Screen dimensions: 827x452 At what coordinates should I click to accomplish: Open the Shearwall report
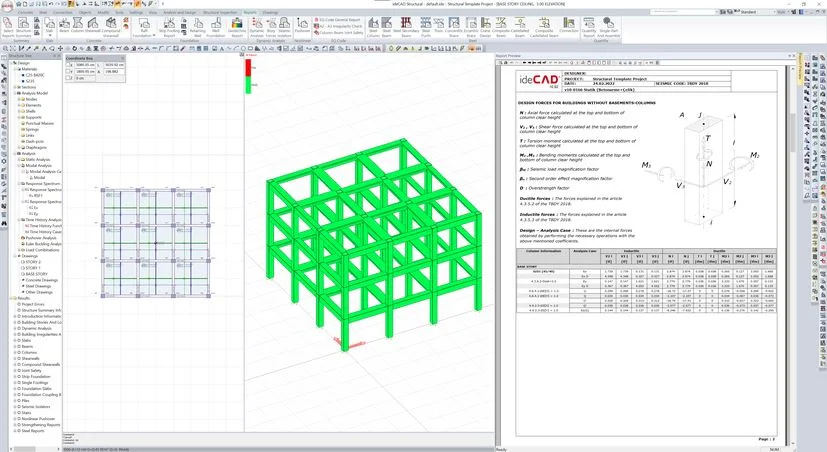[x=92, y=25]
